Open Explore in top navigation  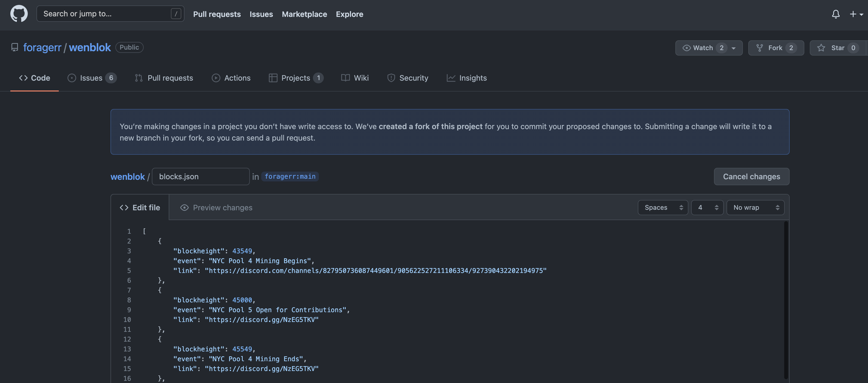[x=349, y=14]
